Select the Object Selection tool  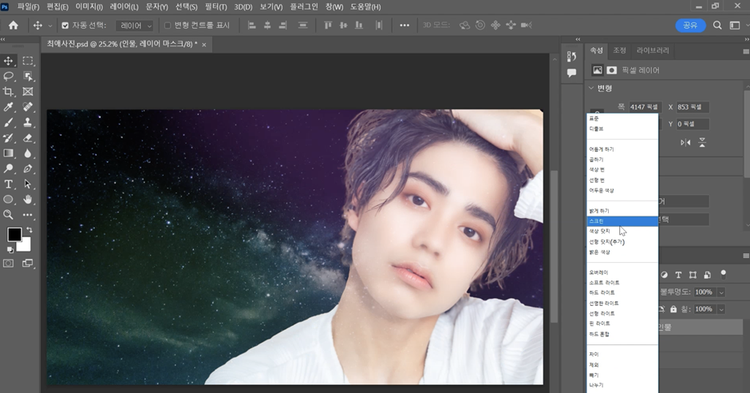(28, 76)
